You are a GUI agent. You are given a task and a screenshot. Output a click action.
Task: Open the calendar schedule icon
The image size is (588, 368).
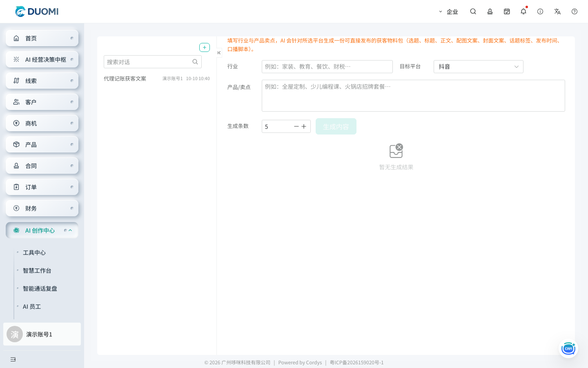[507, 11]
